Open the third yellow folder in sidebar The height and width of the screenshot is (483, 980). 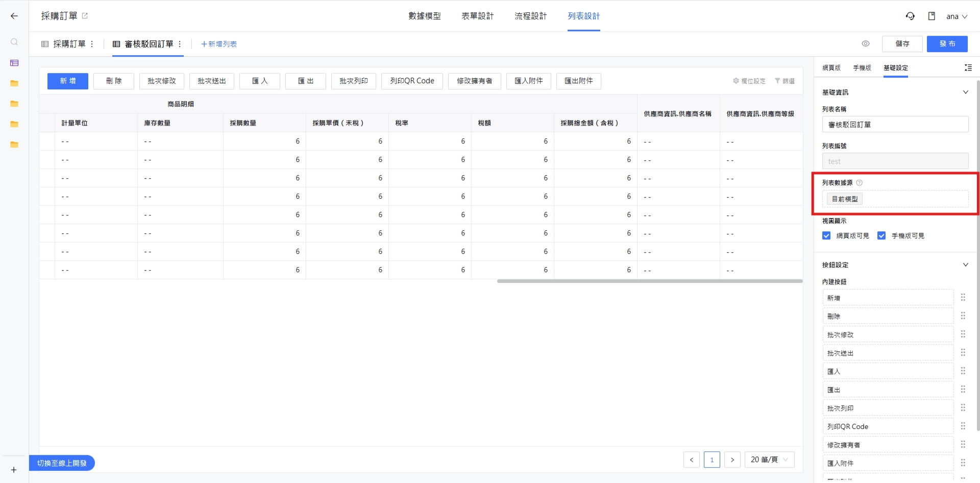coord(14,124)
